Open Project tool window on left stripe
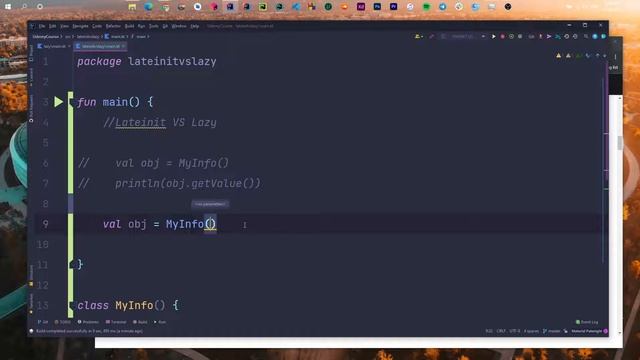The height and width of the screenshot is (360, 640). pos(31,52)
